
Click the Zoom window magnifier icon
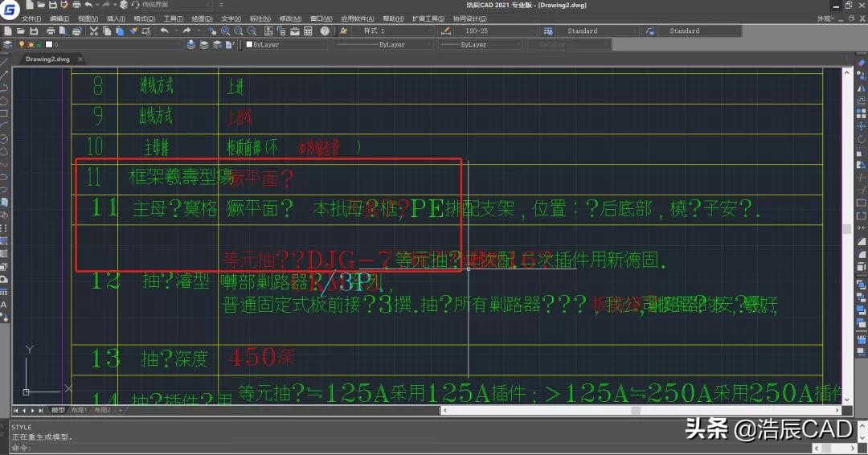click(x=239, y=31)
